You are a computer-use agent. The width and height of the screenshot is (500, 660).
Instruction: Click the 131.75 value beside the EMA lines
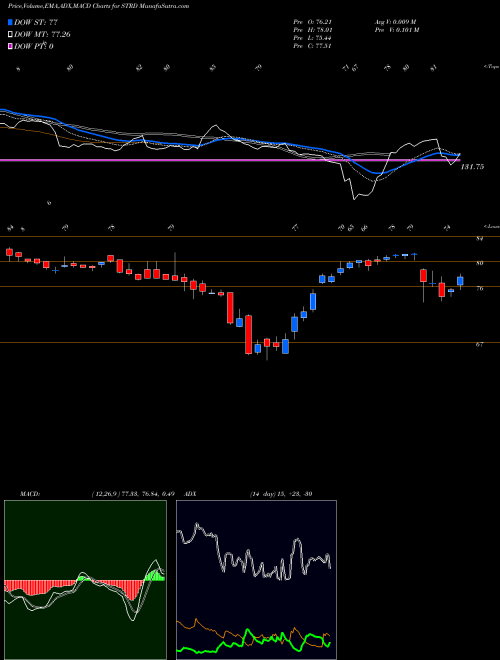(x=472, y=167)
